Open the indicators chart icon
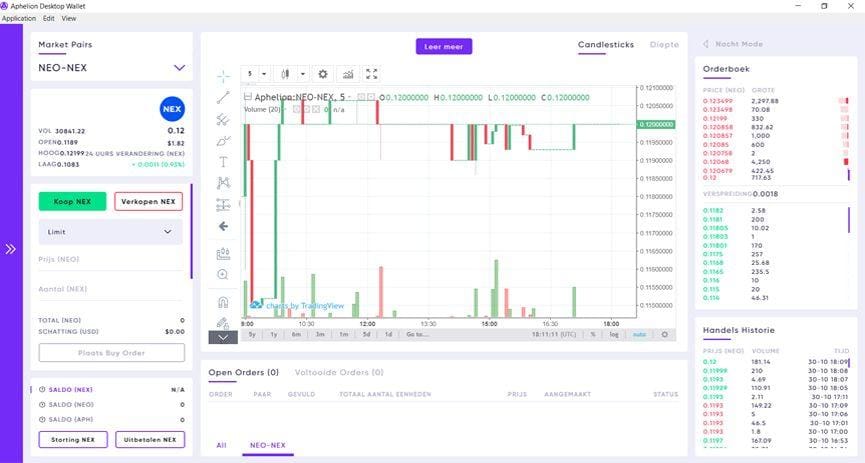The width and height of the screenshot is (865, 463). (x=348, y=74)
